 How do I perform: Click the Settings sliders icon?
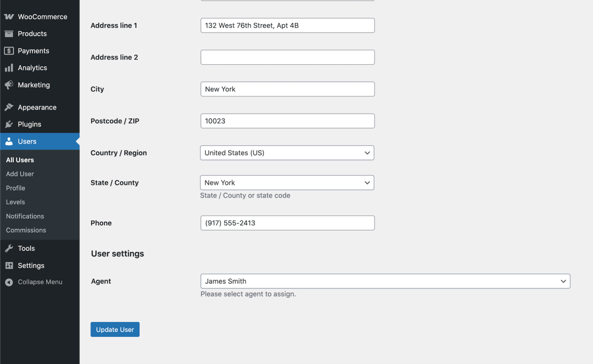click(9, 266)
